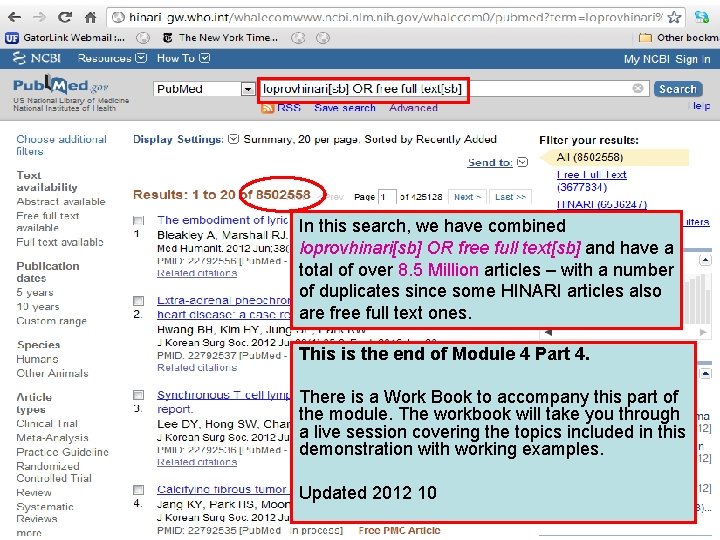Viewport: 720px width, 540px height.
Task: Filter publication dates to 10 years
Action: [38, 306]
